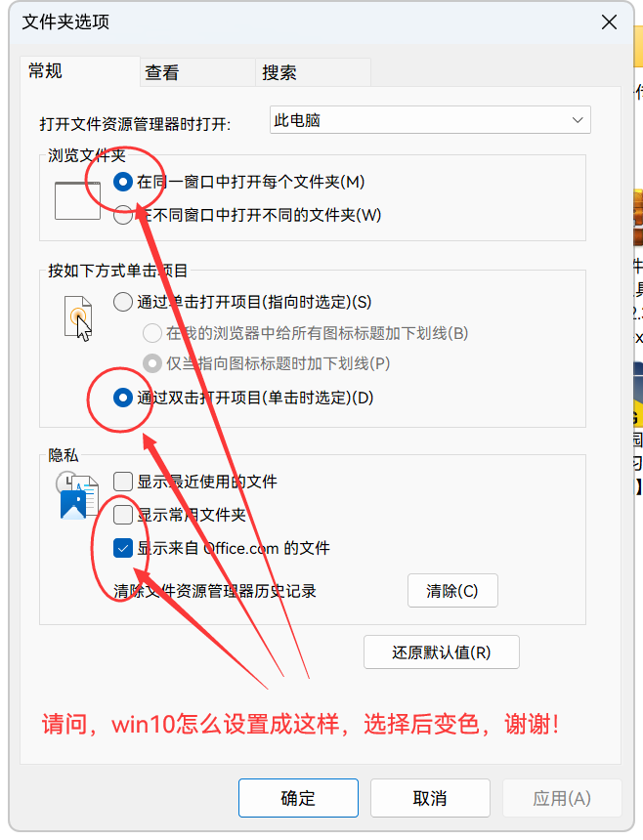Enable 显示最近使用的文件 checkbox

(x=123, y=482)
